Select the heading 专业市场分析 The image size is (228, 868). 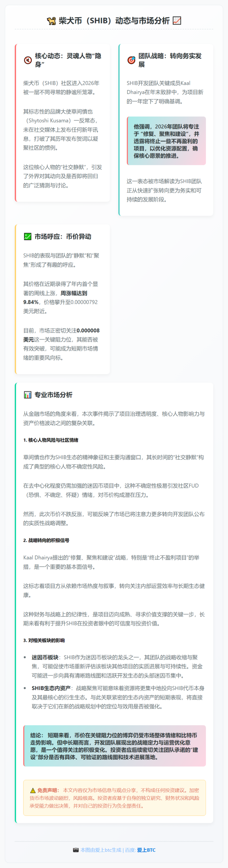click(x=53, y=395)
